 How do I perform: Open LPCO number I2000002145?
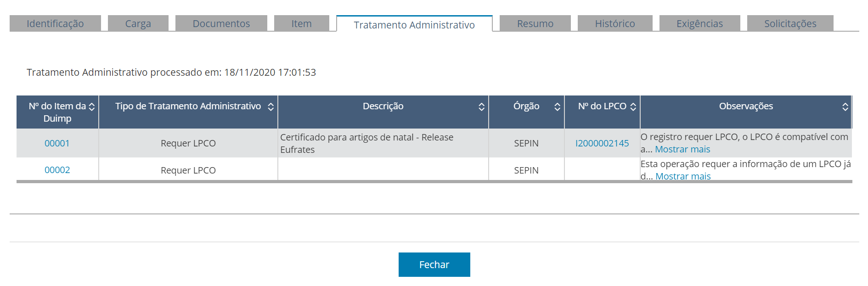pyautogui.click(x=602, y=143)
